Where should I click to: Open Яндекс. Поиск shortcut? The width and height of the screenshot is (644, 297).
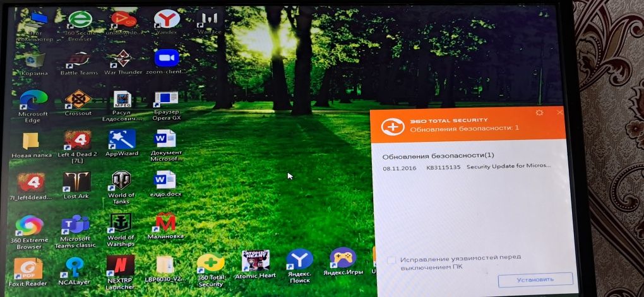pyautogui.click(x=299, y=266)
